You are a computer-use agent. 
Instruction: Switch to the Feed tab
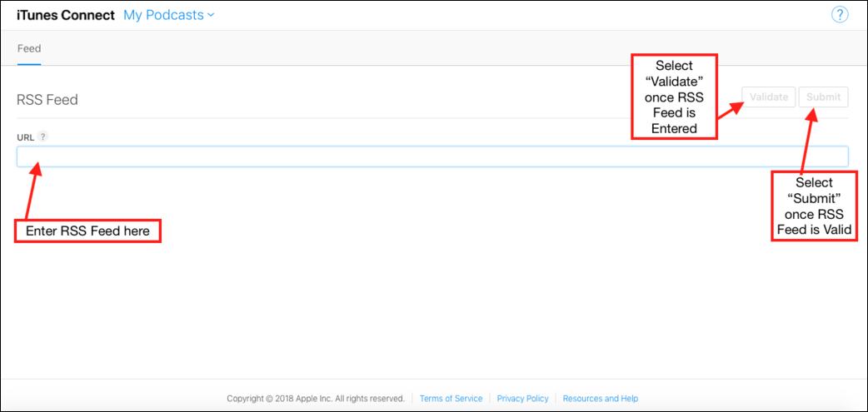[29, 48]
